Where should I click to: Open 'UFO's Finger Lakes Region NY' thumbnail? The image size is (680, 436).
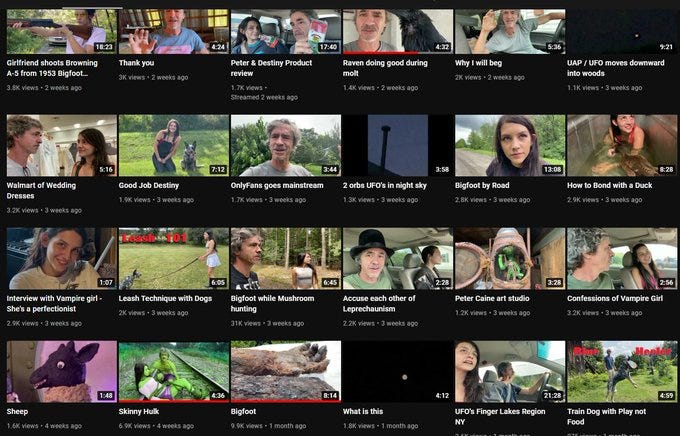[x=510, y=372]
